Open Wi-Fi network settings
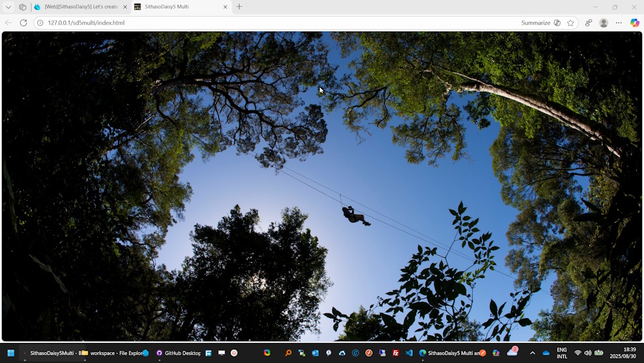The width and height of the screenshot is (644, 363). pyautogui.click(x=578, y=353)
